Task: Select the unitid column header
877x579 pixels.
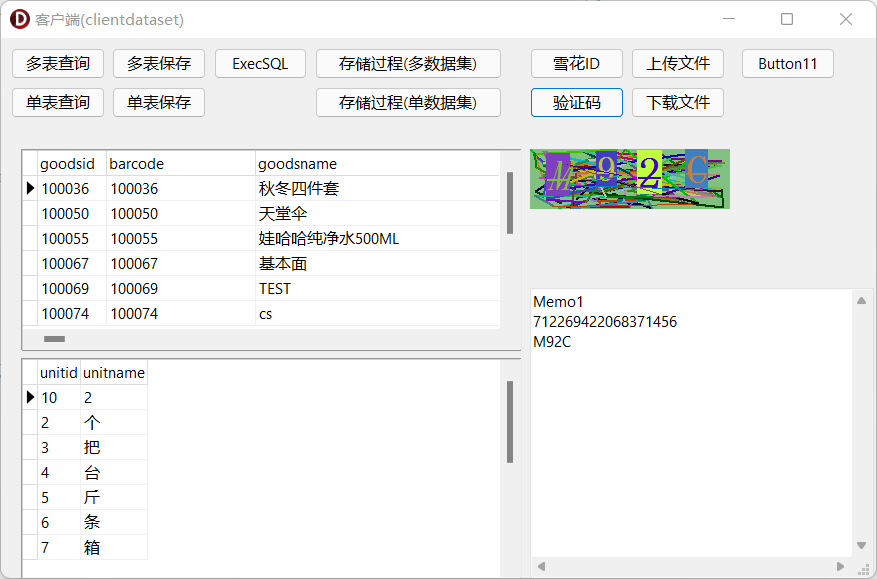Action: point(59,373)
